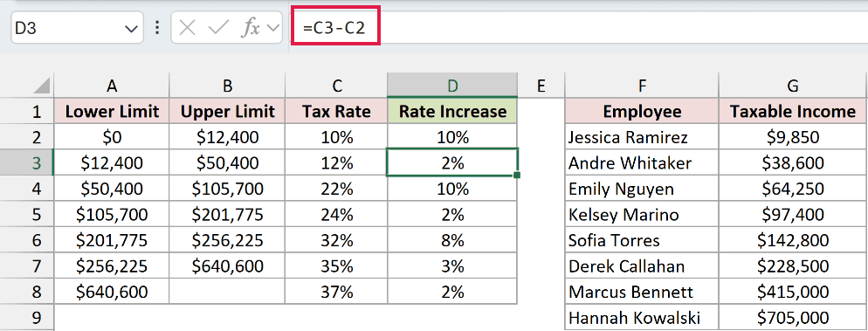Click the Lower Limit header cell
The width and height of the screenshot is (868, 331).
click(x=112, y=112)
